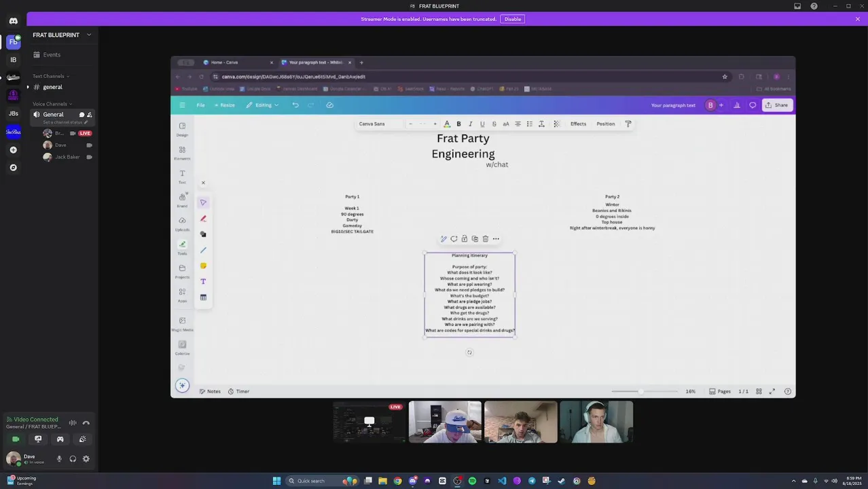Screen dimensions: 868x489
Task: Click the Effects button
Action: 578,124
